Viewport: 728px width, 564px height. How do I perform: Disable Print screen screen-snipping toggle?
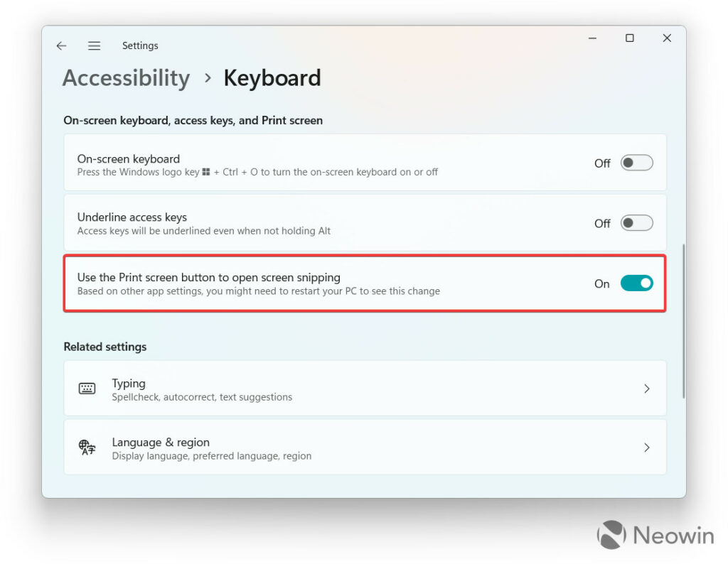(636, 283)
